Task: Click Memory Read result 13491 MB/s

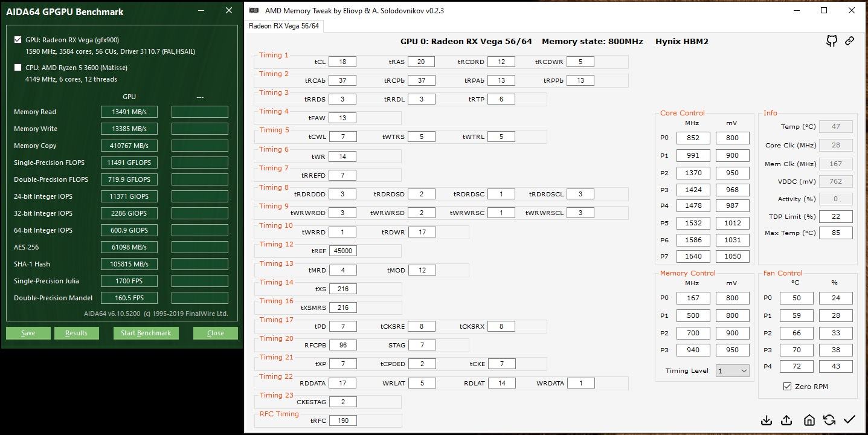Action: [129, 112]
